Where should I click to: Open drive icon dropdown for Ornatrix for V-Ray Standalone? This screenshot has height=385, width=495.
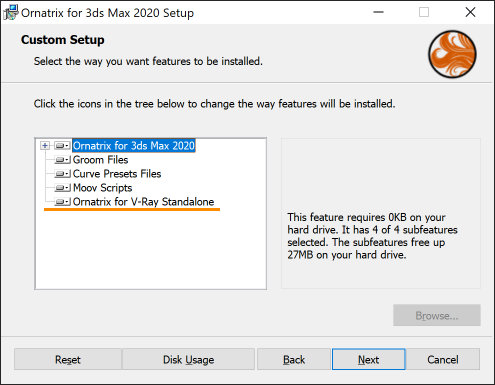pyautogui.click(x=62, y=202)
